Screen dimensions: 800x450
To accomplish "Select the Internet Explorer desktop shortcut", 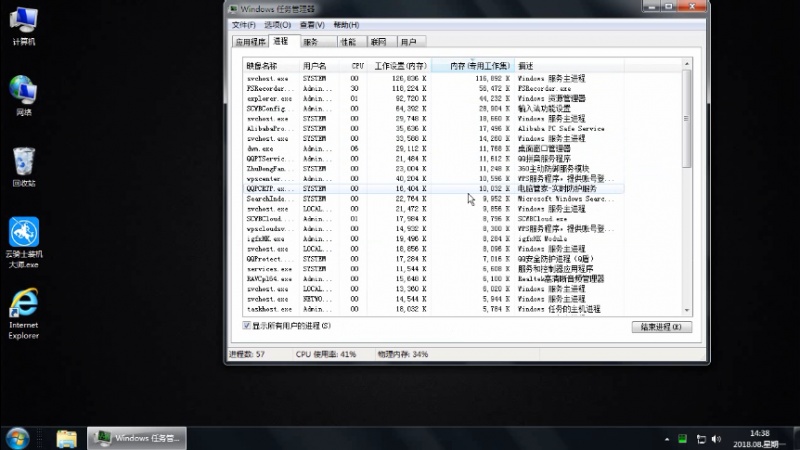I will tap(23, 314).
